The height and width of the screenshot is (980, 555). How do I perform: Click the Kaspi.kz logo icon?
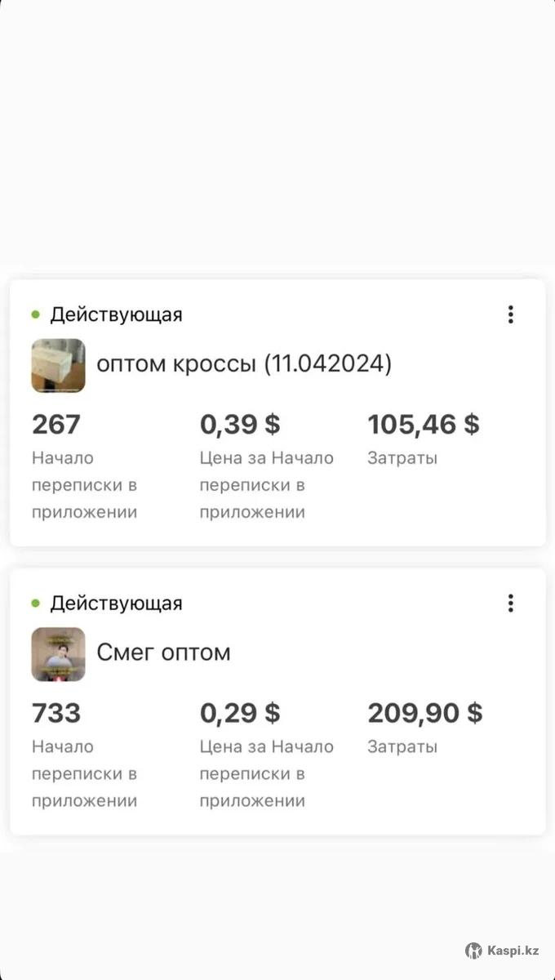pos(473,951)
